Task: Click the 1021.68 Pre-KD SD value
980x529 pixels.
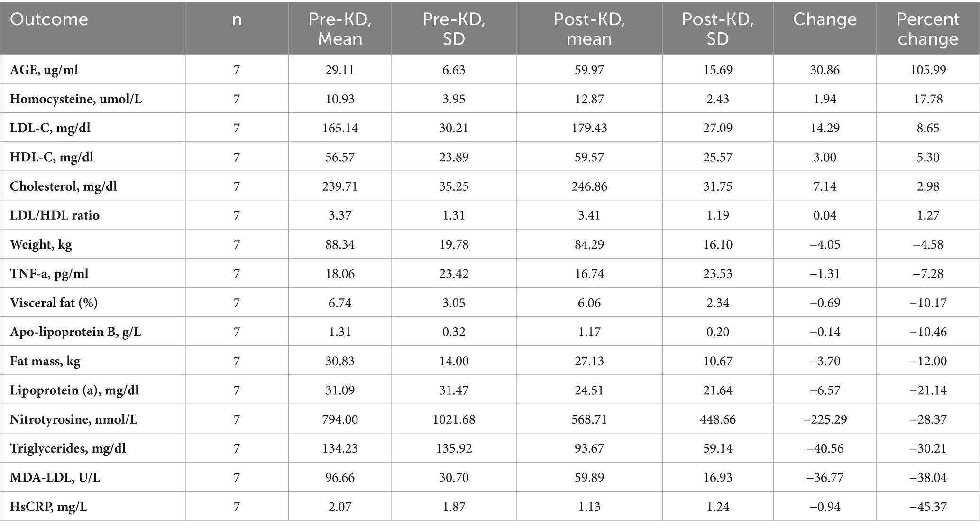Action: pos(454,419)
